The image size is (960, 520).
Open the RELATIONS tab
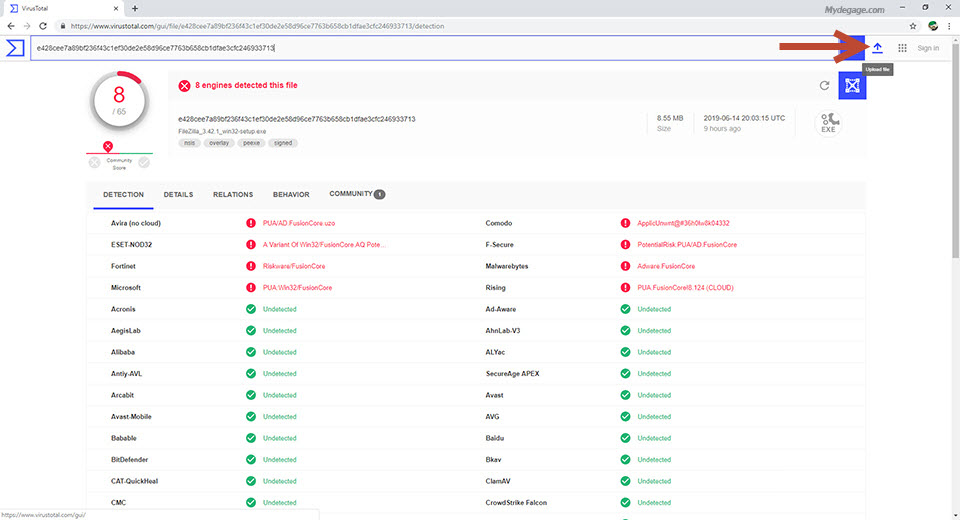[233, 194]
